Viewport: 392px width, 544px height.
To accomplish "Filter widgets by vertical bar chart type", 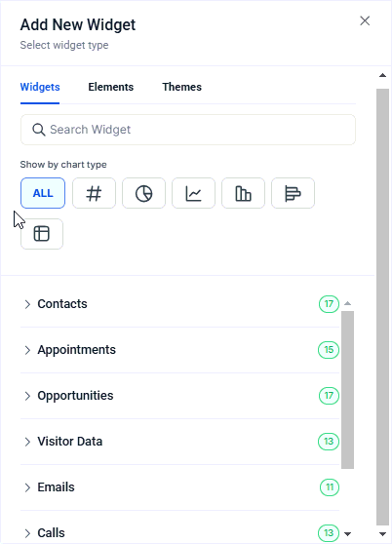I will tap(243, 193).
